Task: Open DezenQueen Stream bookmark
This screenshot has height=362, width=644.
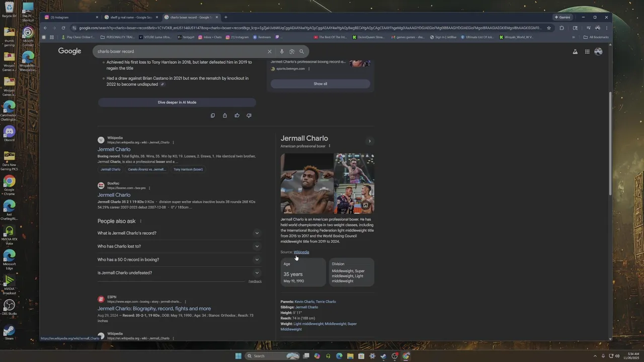Action: 369,37
